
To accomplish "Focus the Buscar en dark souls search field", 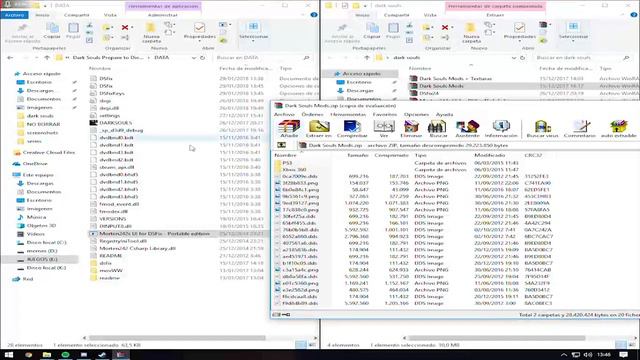I will tap(583, 58).
